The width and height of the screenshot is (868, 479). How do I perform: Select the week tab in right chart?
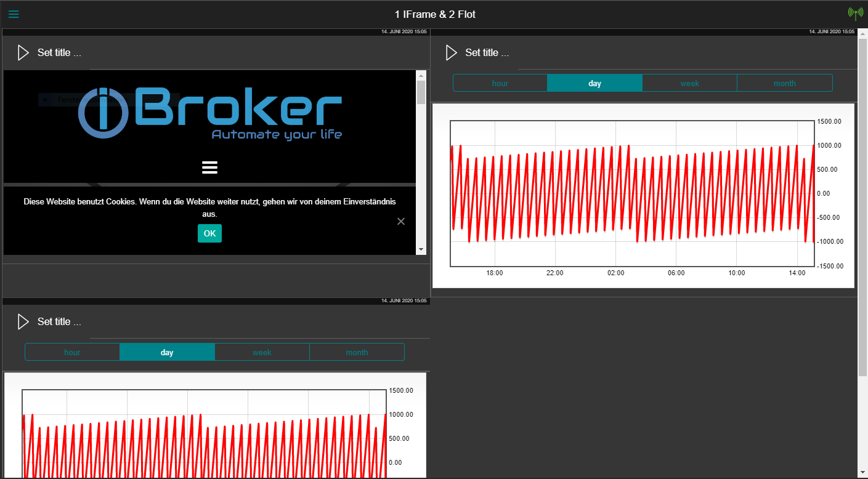tap(690, 83)
